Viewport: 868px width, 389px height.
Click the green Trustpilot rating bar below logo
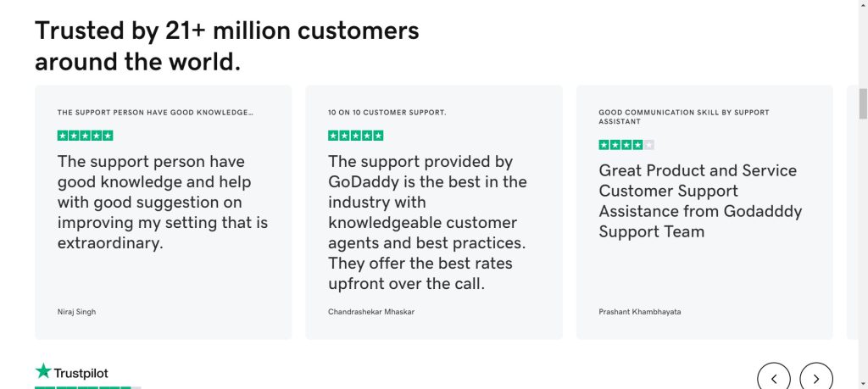click(87, 386)
